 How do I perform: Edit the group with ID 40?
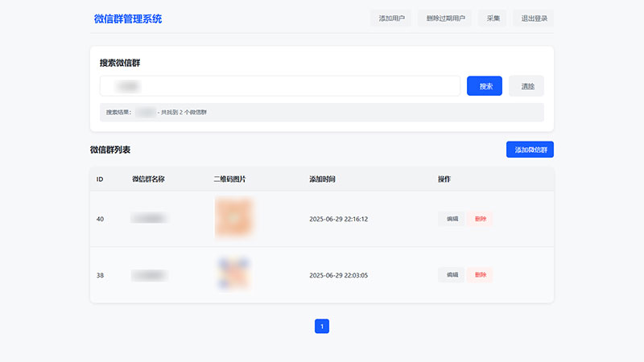452,219
